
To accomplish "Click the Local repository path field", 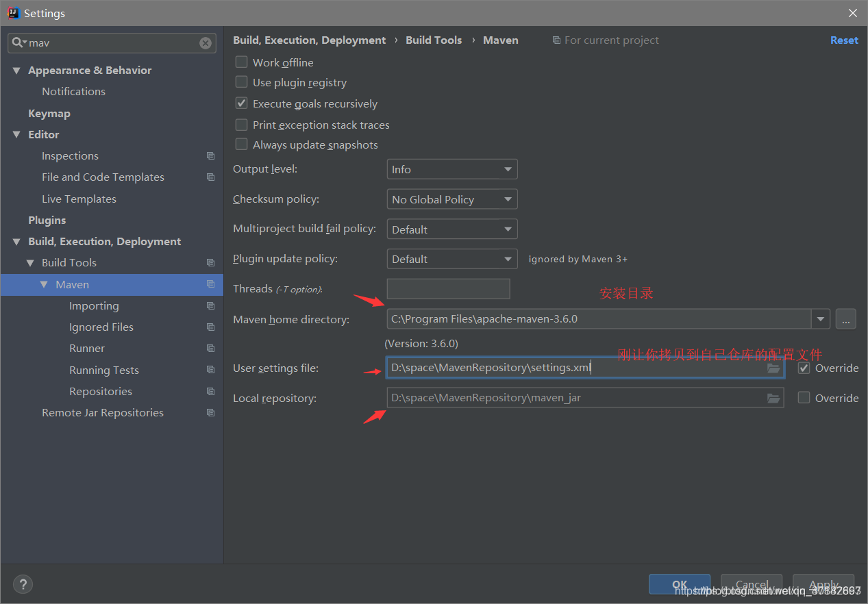I will pyautogui.click(x=586, y=398).
